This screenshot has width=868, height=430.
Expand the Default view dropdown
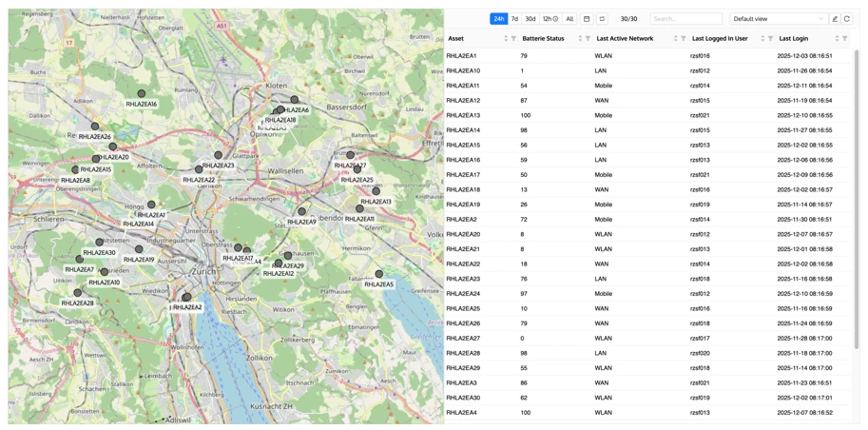[778, 19]
